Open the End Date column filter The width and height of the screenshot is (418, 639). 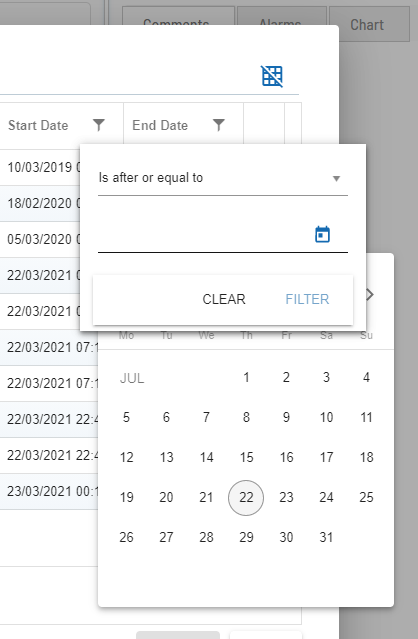coord(219,125)
